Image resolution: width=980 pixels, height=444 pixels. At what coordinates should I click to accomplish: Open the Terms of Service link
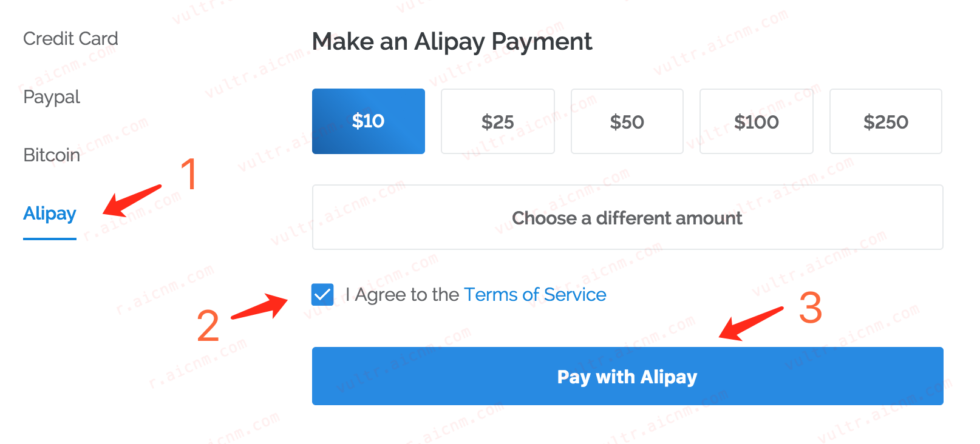pos(535,295)
